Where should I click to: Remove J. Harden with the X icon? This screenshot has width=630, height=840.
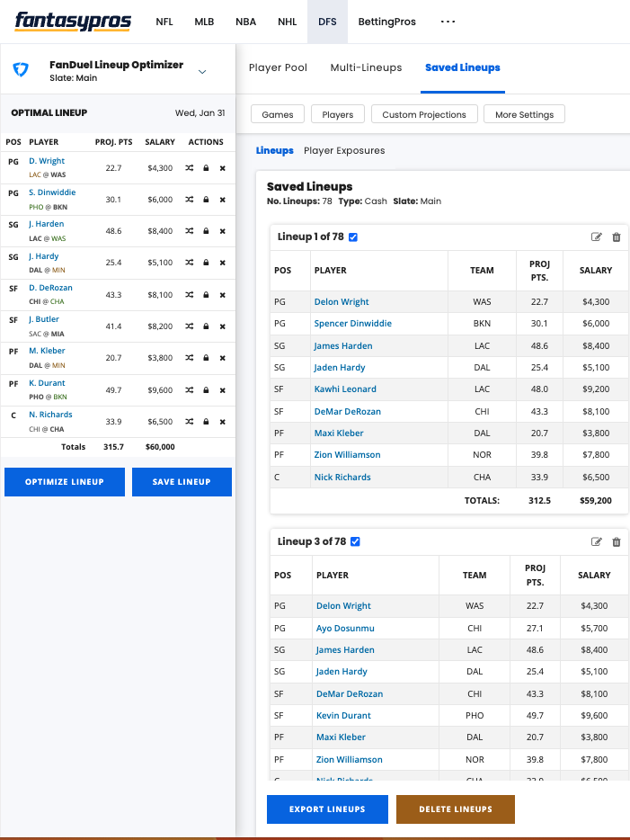coord(223,231)
